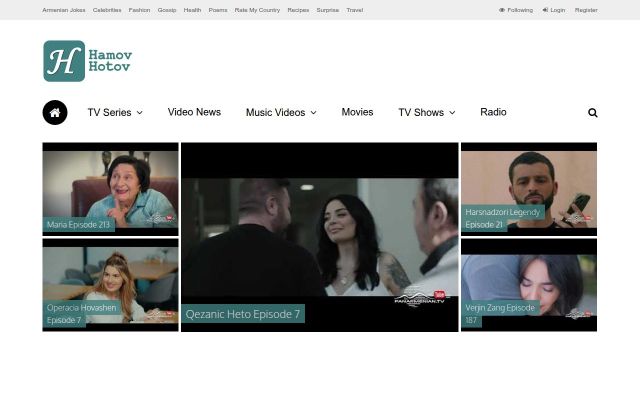The image size is (640, 400).
Task: Open the Travel link
Action: click(355, 10)
